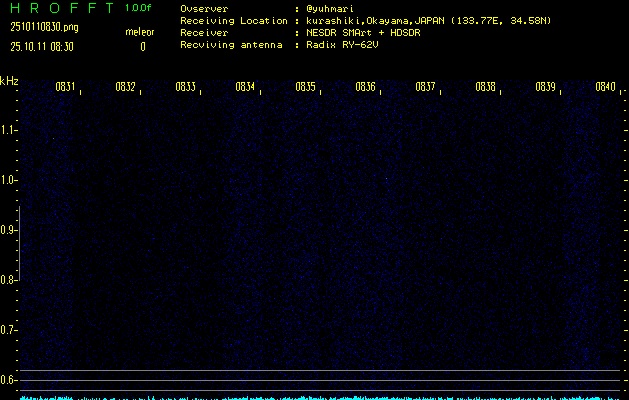Click the cyan signal level strip
This screenshot has height=400, width=629.
pyautogui.click(x=320, y=397)
